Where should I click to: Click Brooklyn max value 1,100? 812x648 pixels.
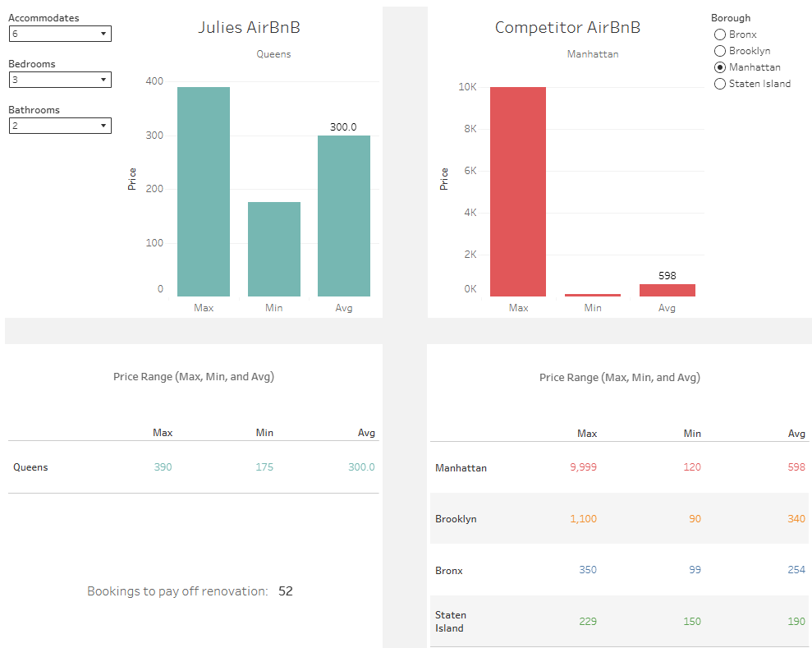[583, 519]
